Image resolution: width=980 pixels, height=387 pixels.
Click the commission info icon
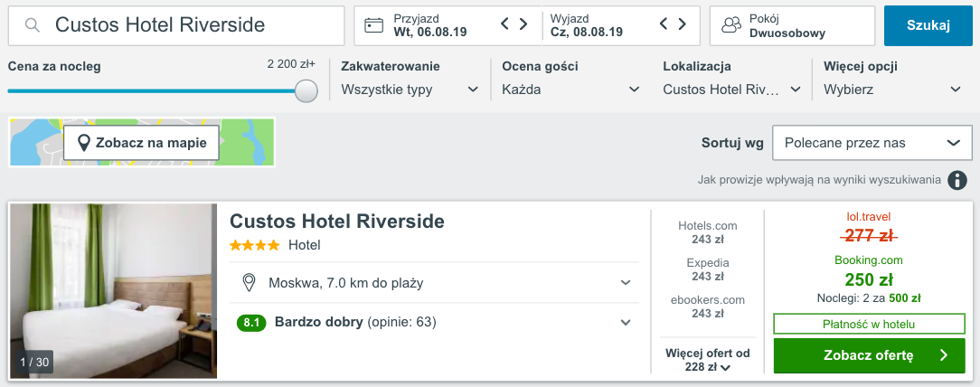coord(956,180)
